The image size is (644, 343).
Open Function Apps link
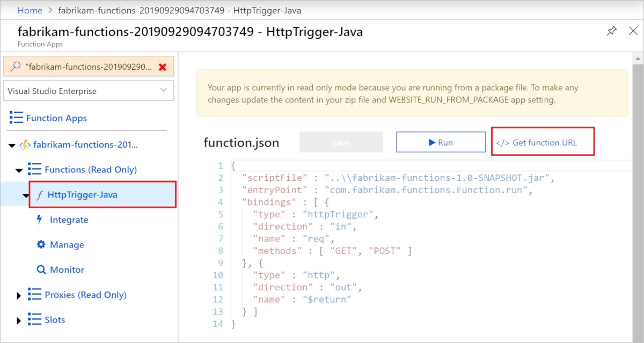point(56,118)
